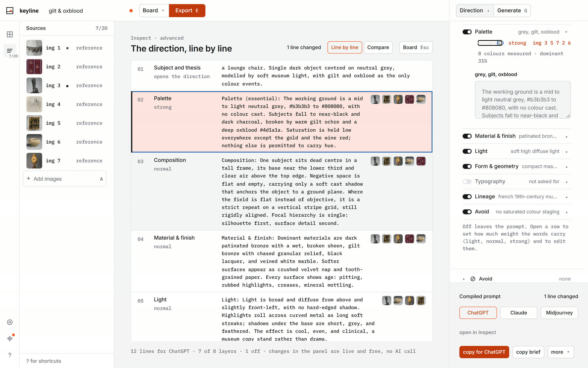588x368 pixels.
Task: Collapse the Palette row arrow
Action: (566, 32)
